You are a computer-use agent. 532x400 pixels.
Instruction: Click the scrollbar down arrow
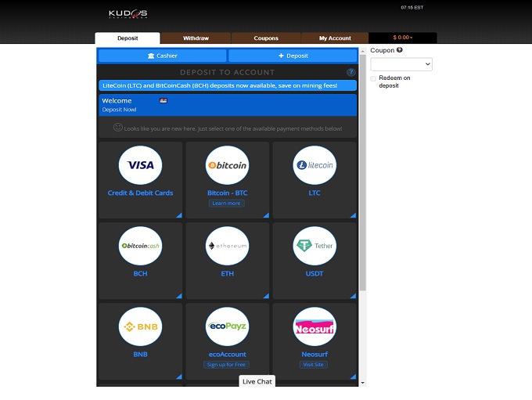click(363, 383)
